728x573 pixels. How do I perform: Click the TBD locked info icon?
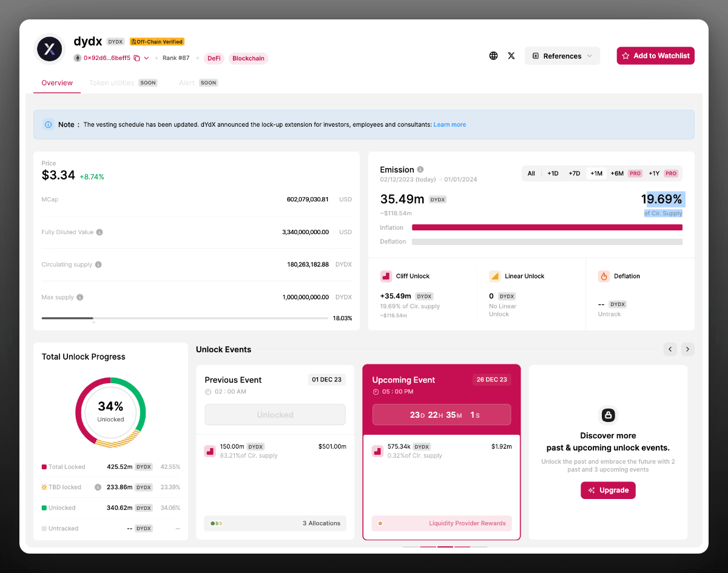[x=98, y=487]
